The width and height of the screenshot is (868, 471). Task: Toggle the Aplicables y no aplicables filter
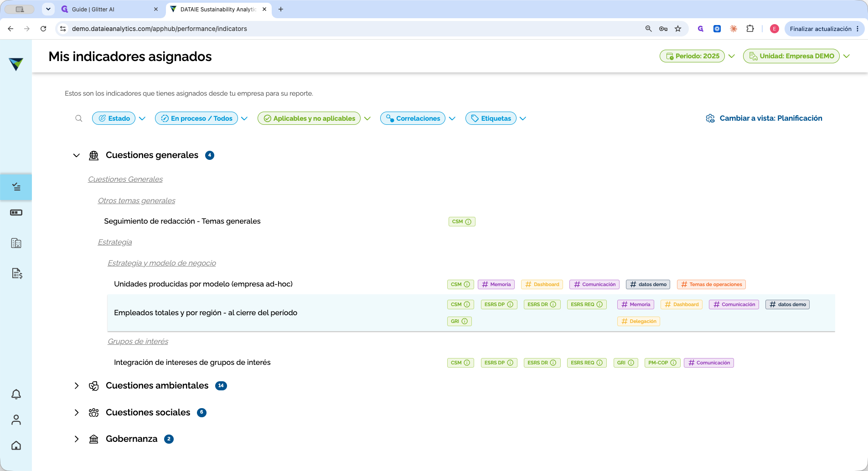point(309,118)
